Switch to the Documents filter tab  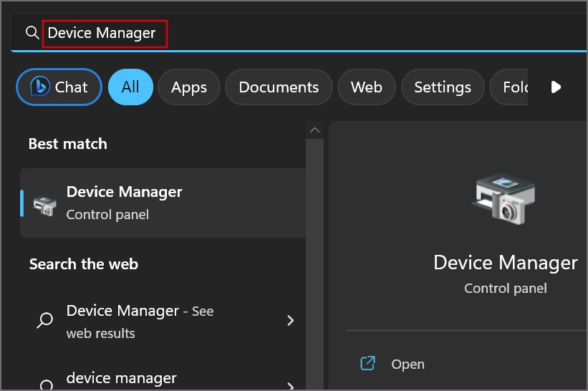click(x=279, y=87)
